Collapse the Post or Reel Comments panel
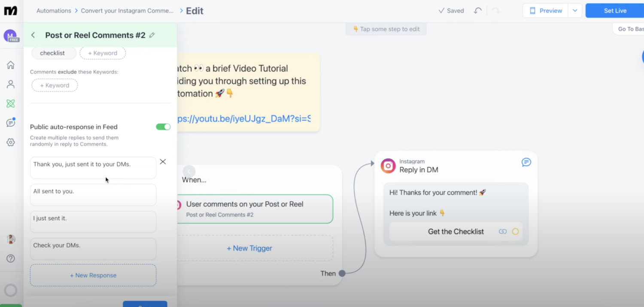This screenshot has height=307, width=644. (x=33, y=35)
